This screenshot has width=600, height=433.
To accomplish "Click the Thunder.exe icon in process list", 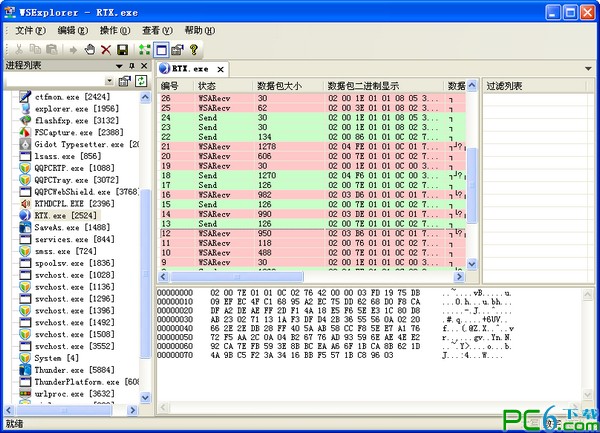I will tap(26, 368).
